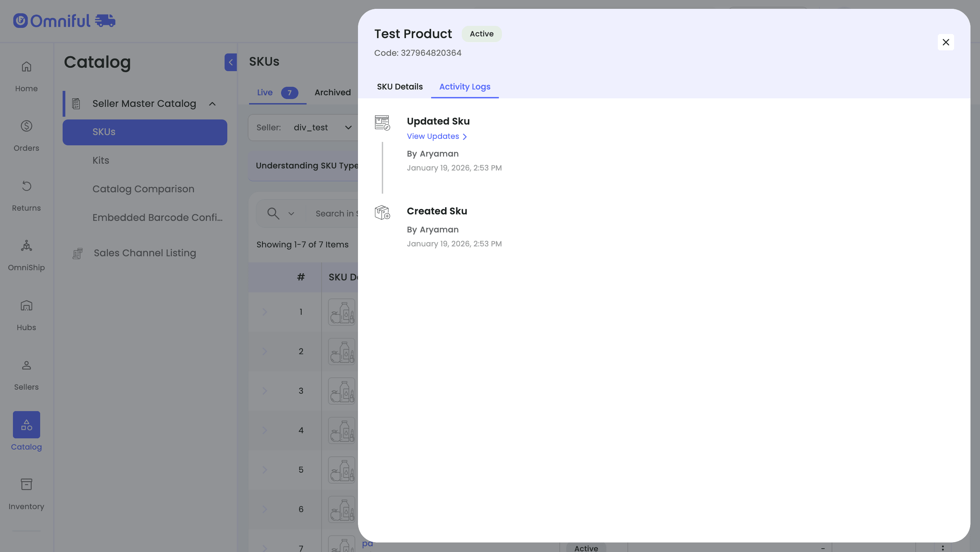This screenshot has height=552, width=980.
Task: Close the Test Product panel
Action: (x=945, y=42)
